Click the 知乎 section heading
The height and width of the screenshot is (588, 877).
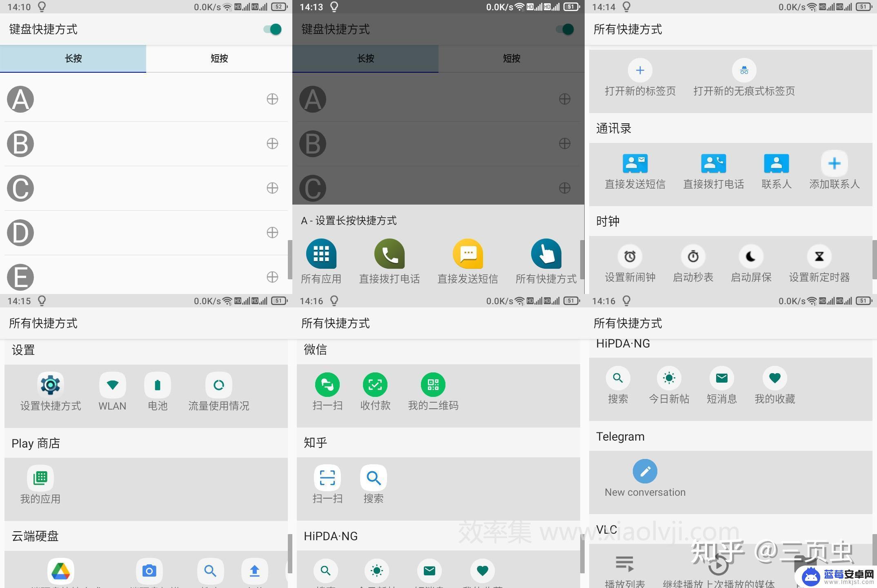[315, 443]
